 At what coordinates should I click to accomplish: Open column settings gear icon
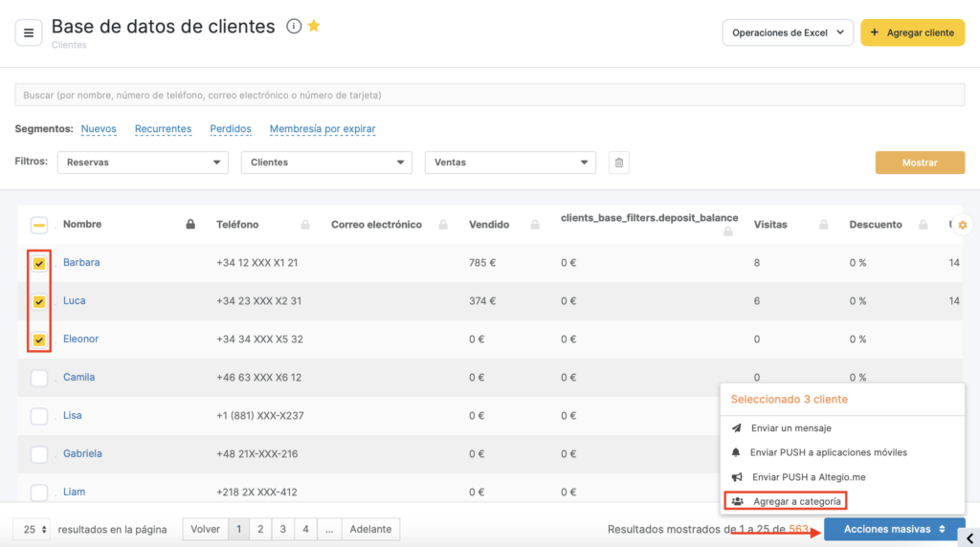coord(963,225)
